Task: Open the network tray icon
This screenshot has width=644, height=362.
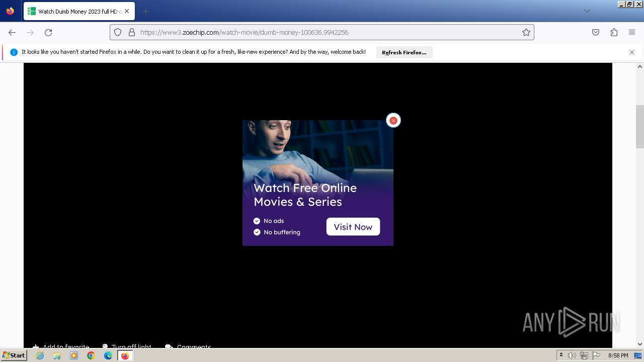Action: 584,355
